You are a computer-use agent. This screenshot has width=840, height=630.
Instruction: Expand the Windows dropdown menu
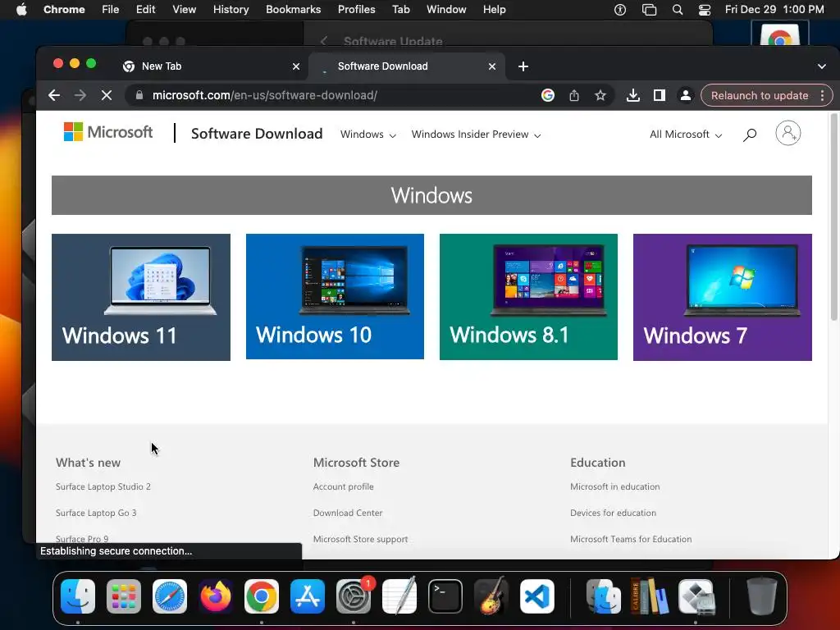(x=368, y=135)
